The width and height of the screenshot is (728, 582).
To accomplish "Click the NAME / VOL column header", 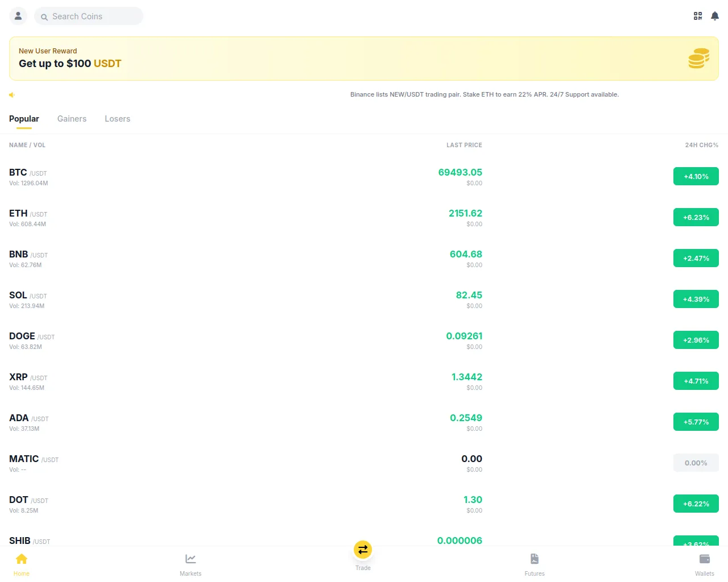I will pyautogui.click(x=27, y=145).
